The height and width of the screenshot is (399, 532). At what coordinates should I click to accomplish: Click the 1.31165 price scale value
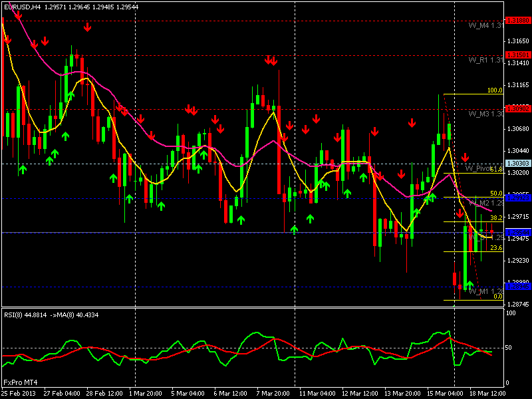pyautogui.click(x=518, y=85)
